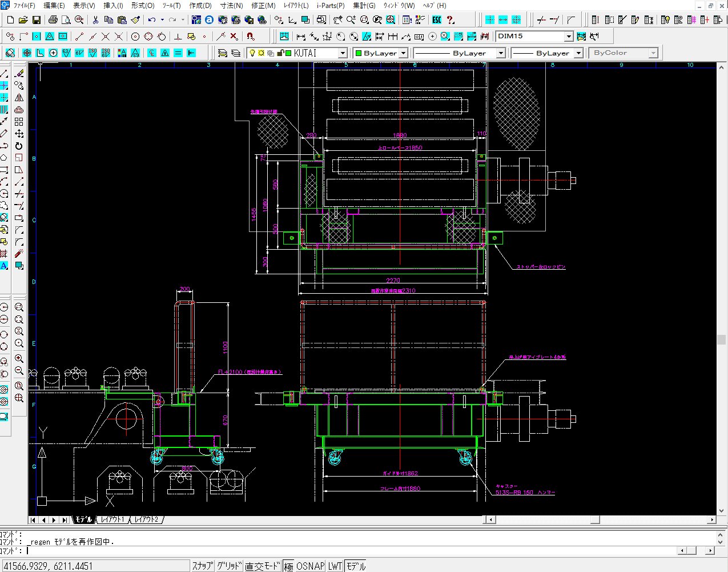
Task: Switch to the レイアウト1 layout tab
Action: pos(112,519)
